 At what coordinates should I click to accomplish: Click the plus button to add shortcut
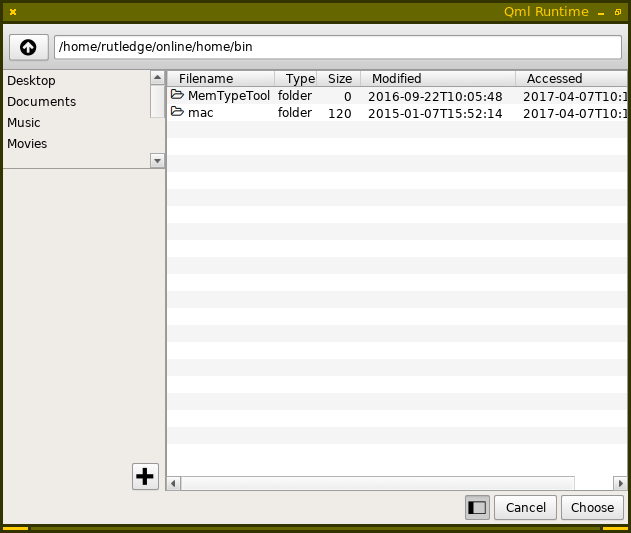[145, 477]
